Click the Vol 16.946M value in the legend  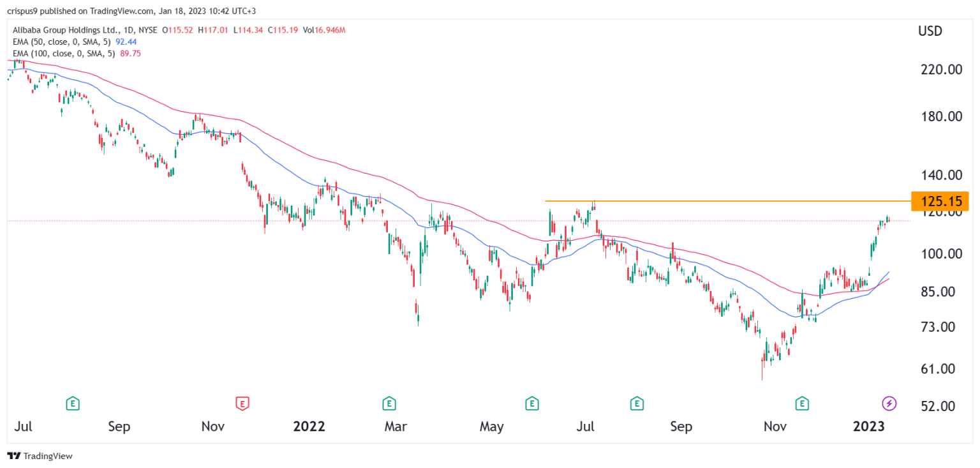click(x=327, y=29)
